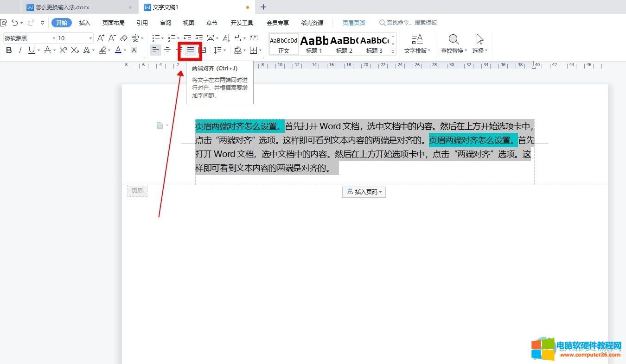Click the Increase font size icon

pos(101,38)
